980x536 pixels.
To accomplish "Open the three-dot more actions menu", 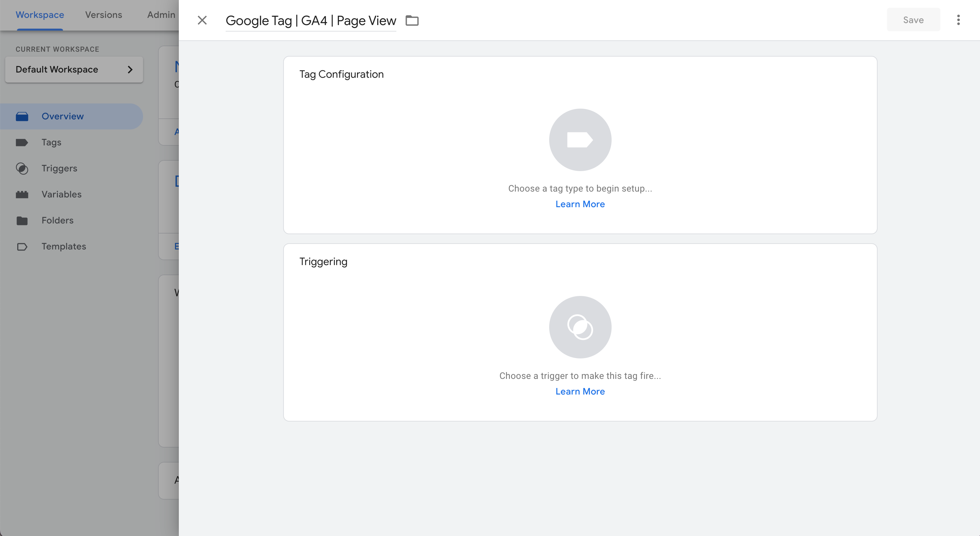I will (x=958, y=20).
